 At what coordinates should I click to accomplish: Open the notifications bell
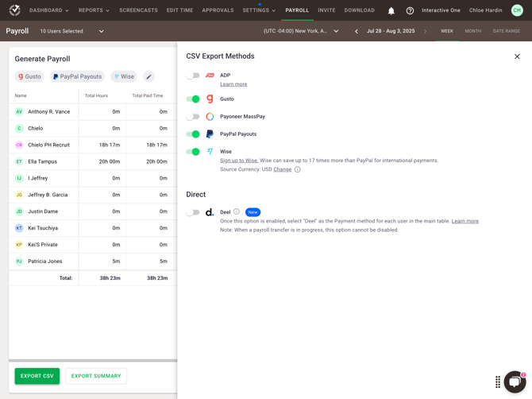click(x=391, y=11)
